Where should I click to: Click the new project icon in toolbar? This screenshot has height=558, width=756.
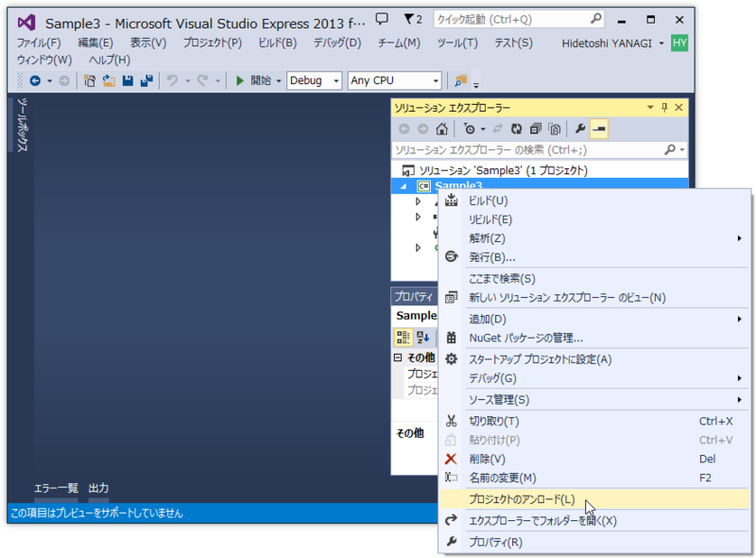[89, 80]
